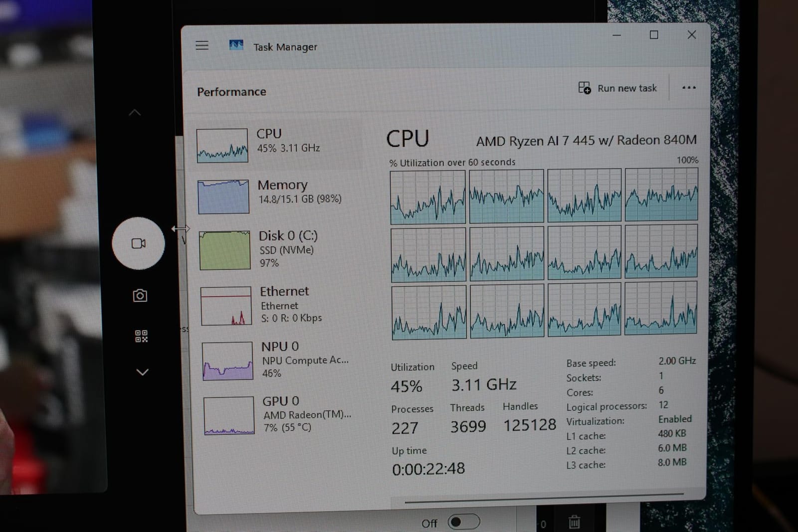
Task: Click the horizontal scrollbar at Task Manager bottom
Action: [544, 498]
